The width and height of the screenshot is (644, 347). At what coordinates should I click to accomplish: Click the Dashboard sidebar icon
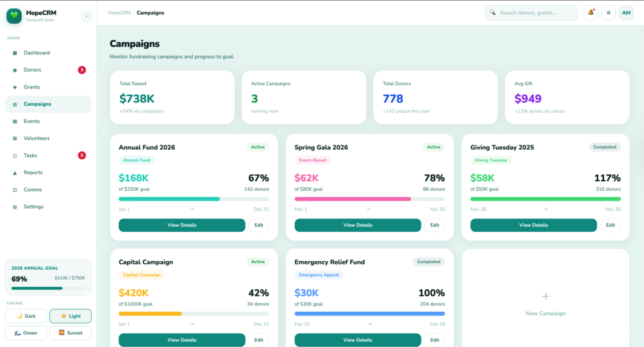tap(15, 53)
